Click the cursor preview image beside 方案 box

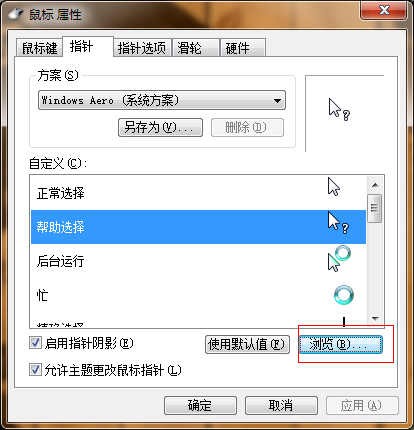coord(339,109)
